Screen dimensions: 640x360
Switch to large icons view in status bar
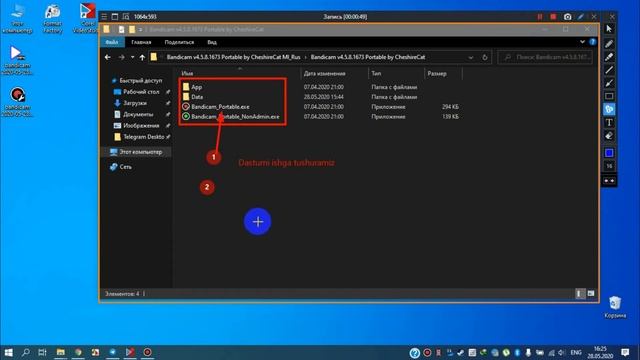point(591,293)
